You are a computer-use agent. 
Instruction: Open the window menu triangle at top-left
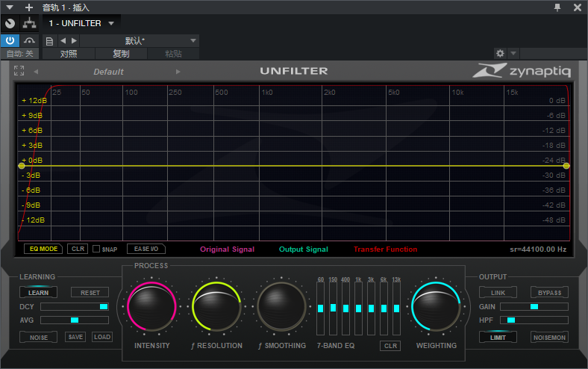pos(10,7)
